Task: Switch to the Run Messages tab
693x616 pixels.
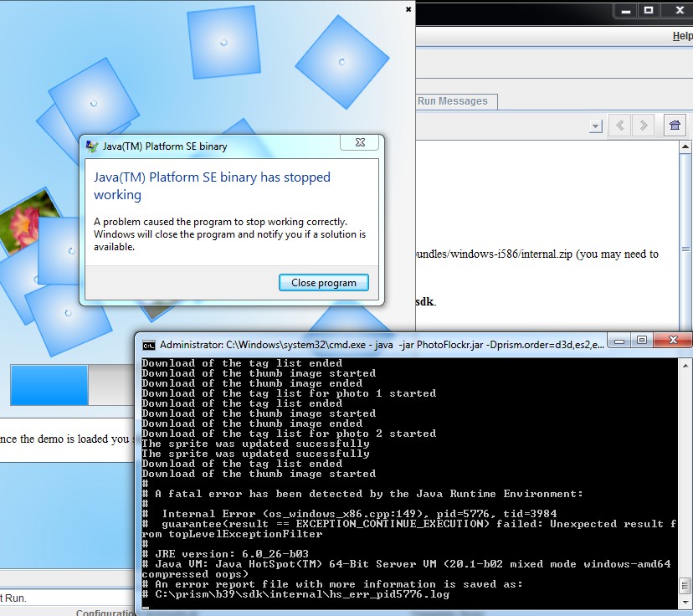Action: (453, 101)
